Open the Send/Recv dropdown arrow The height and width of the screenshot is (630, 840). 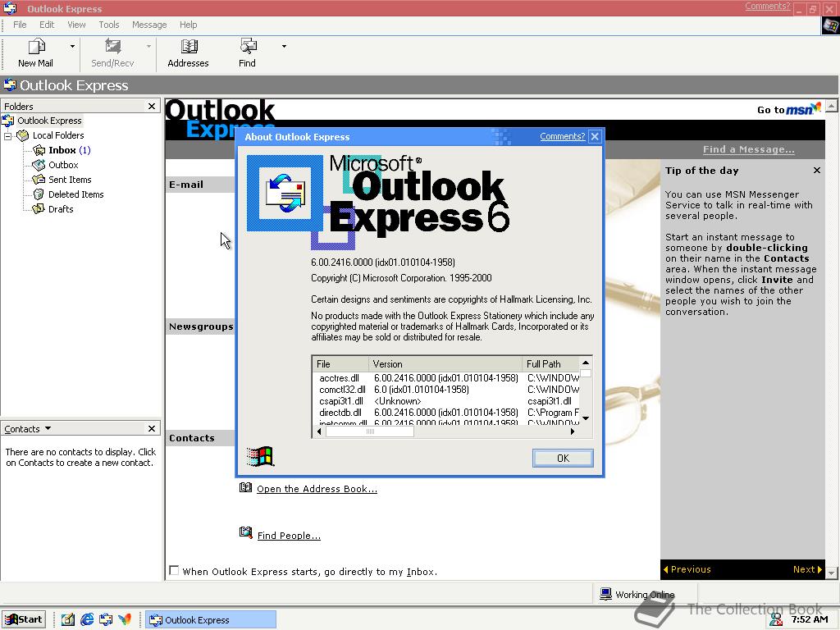tap(148, 47)
